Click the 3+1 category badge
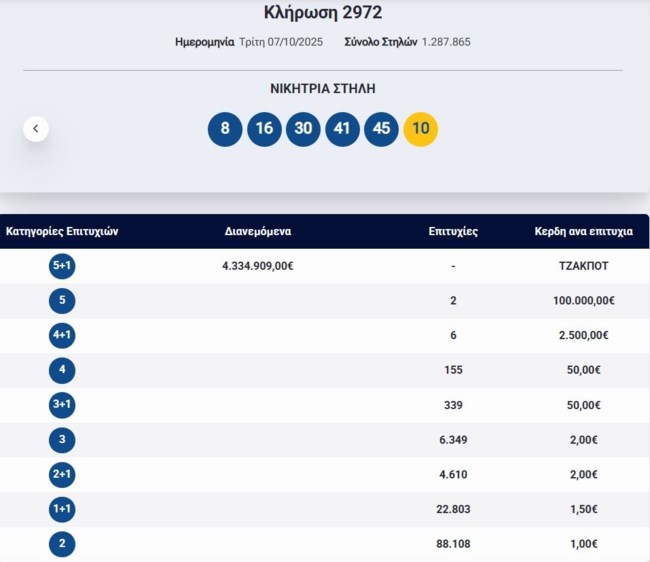 pos(62,405)
